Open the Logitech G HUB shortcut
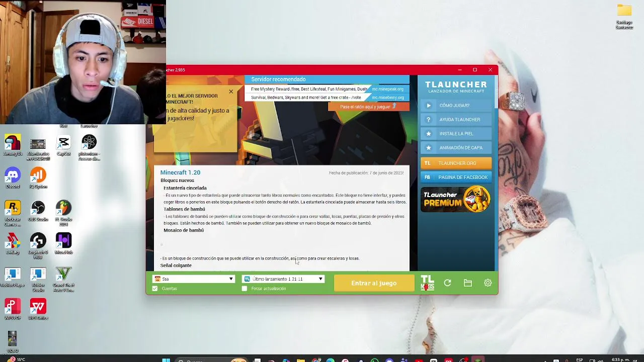This screenshot has width=644, height=362. point(38,246)
